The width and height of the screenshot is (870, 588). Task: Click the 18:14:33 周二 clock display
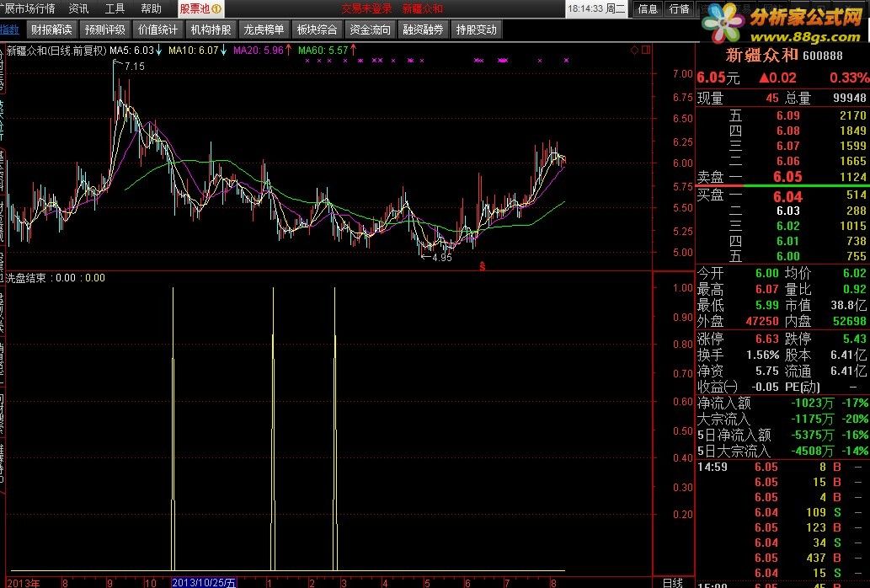pyautogui.click(x=596, y=9)
